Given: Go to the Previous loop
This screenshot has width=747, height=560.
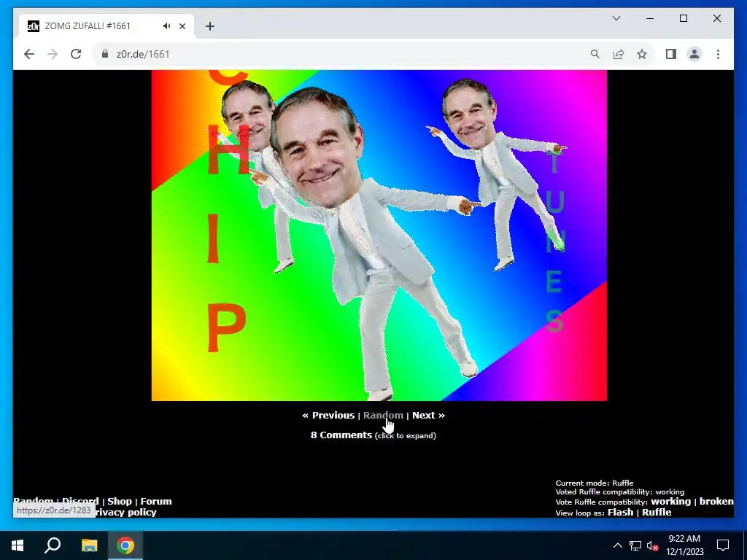Looking at the screenshot, I should tap(328, 415).
